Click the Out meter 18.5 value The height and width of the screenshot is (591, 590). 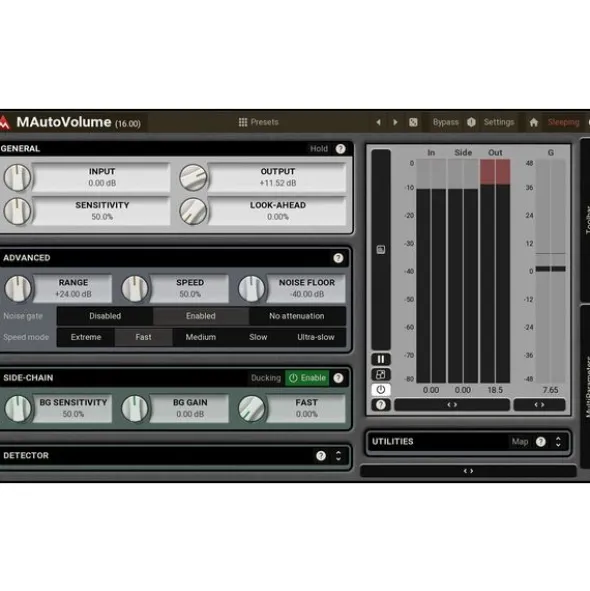pyautogui.click(x=495, y=390)
